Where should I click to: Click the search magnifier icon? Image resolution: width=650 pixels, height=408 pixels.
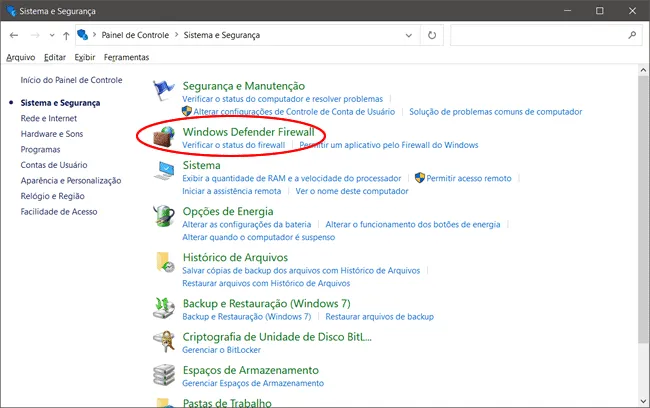pyautogui.click(x=632, y=35)
